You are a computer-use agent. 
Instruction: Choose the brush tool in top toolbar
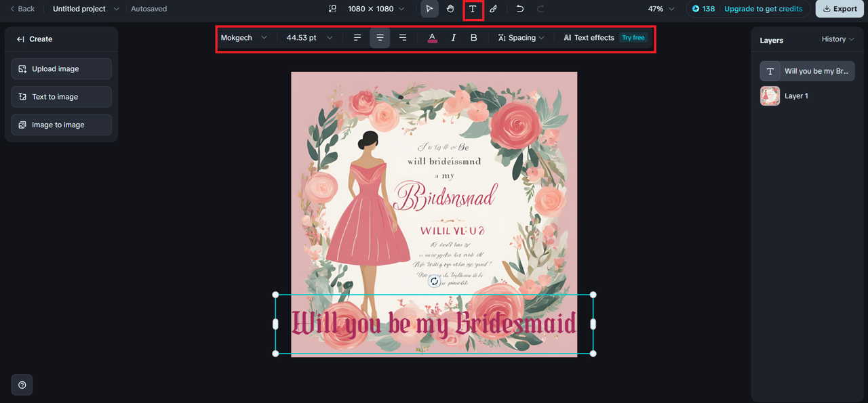[494, 9]
